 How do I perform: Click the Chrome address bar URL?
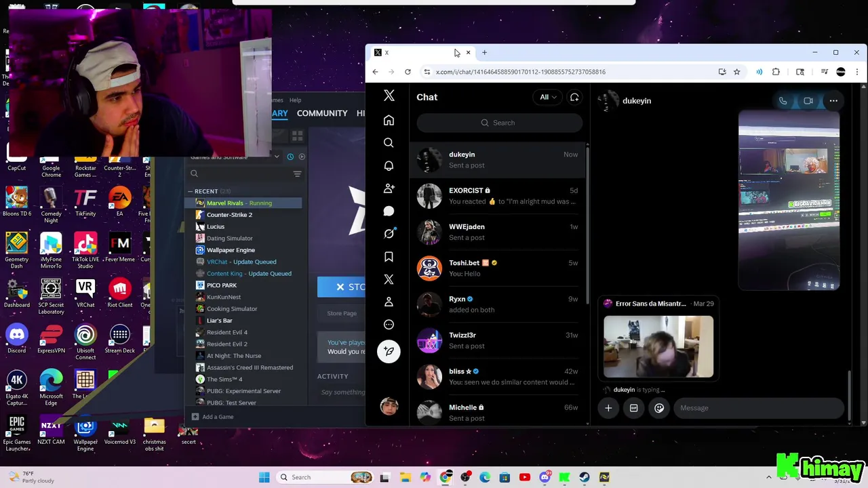coord(521,72)
